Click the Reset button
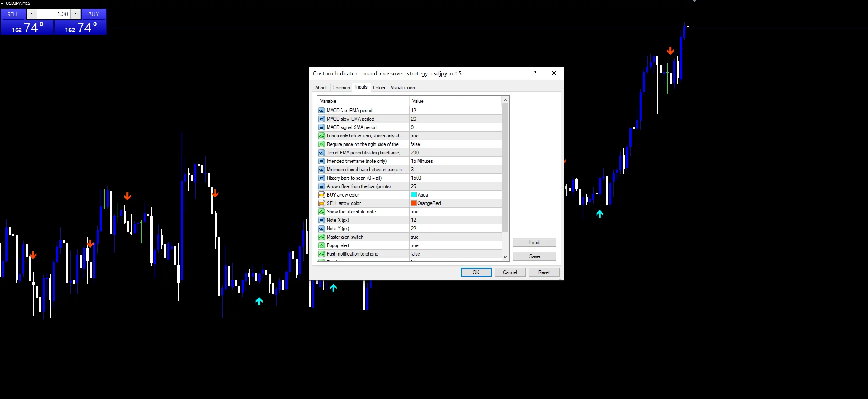This screenshot has width=868, height=399. pyautogui.click(x=544, y=272)
